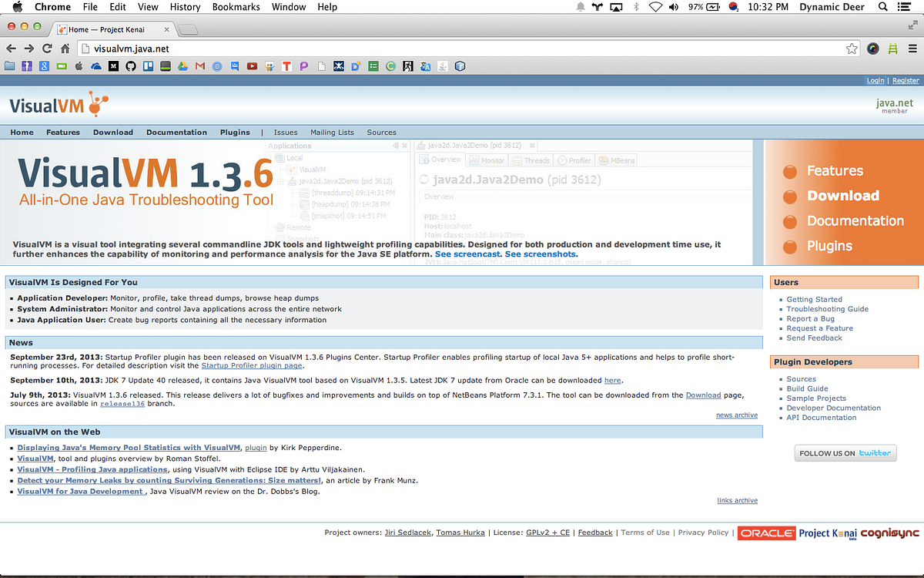Viewport: 924px width, 578px height.
Task: Click the cognisync logo in the footer
Action: tap(891, 532)
